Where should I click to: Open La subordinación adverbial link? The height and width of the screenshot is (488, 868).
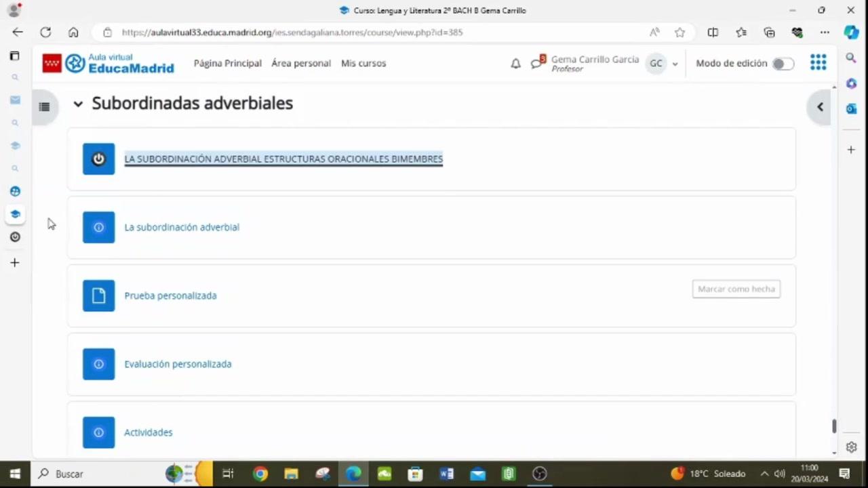[x=182, y=227]
